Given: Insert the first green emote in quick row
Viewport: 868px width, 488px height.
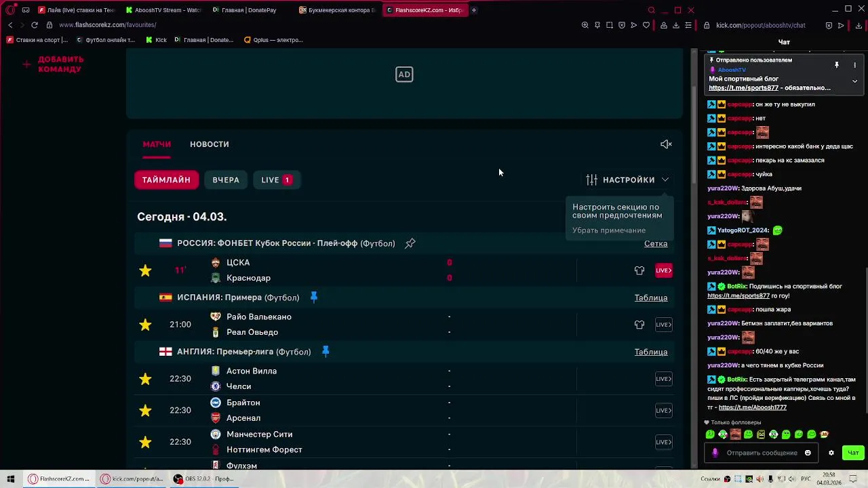Looking at the screenshot, I should (710, 434).
